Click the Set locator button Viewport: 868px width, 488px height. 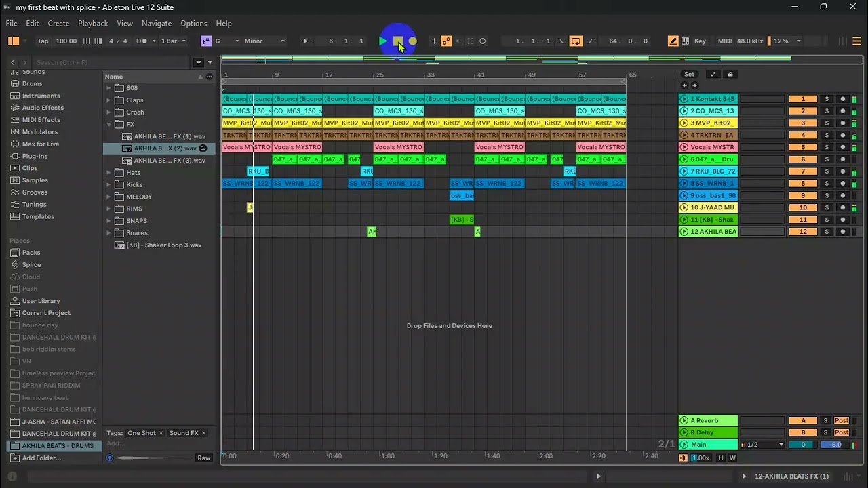pyautogui.click(x=689, y=75)
